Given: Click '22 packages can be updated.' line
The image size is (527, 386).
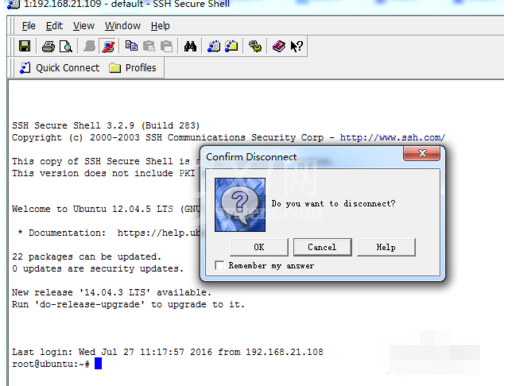Looking at the screenshot, I should 87,257.
